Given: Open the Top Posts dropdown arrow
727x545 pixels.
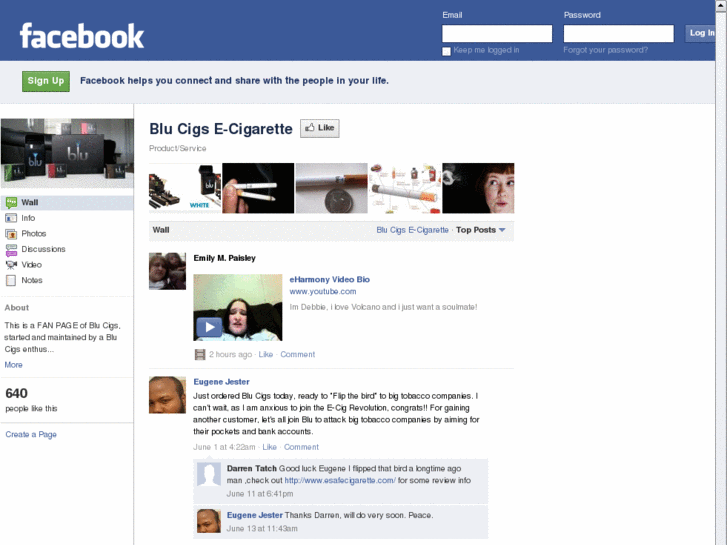Looking at the screenshot, I should click(x=502, y=230).
